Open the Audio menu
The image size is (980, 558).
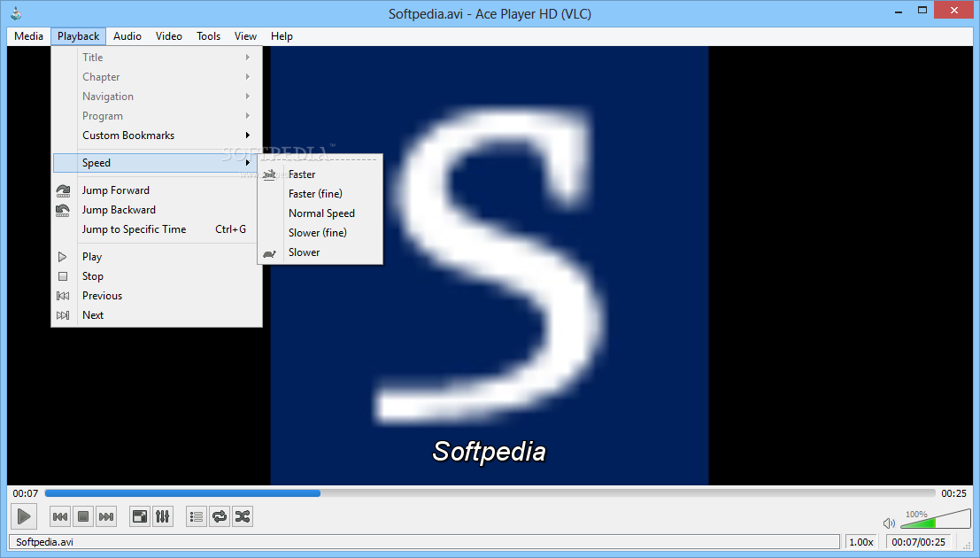click(127, 36)
